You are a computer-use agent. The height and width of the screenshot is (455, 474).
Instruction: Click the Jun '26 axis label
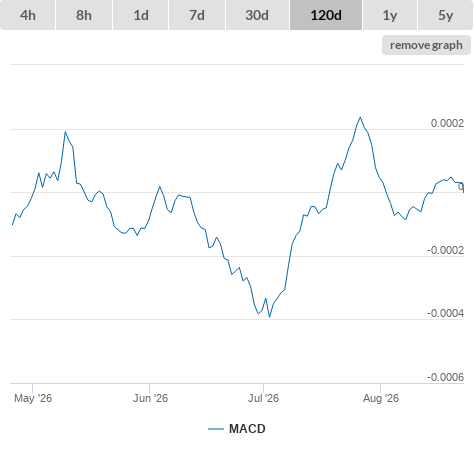(150, 398)
